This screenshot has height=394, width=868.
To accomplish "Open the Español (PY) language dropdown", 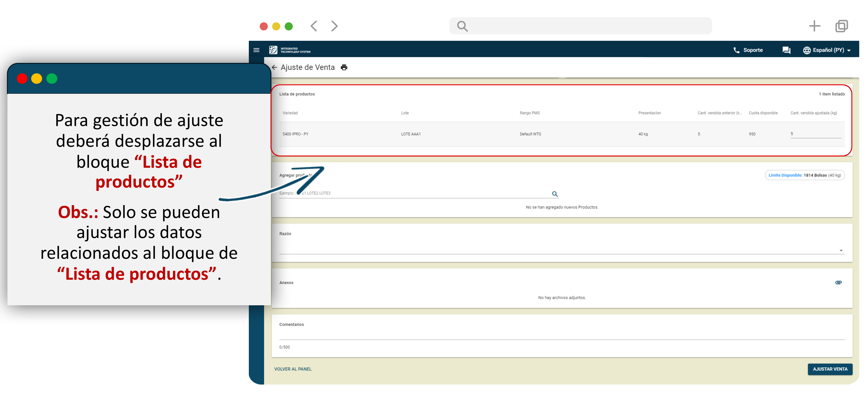I will coord(828,50).
